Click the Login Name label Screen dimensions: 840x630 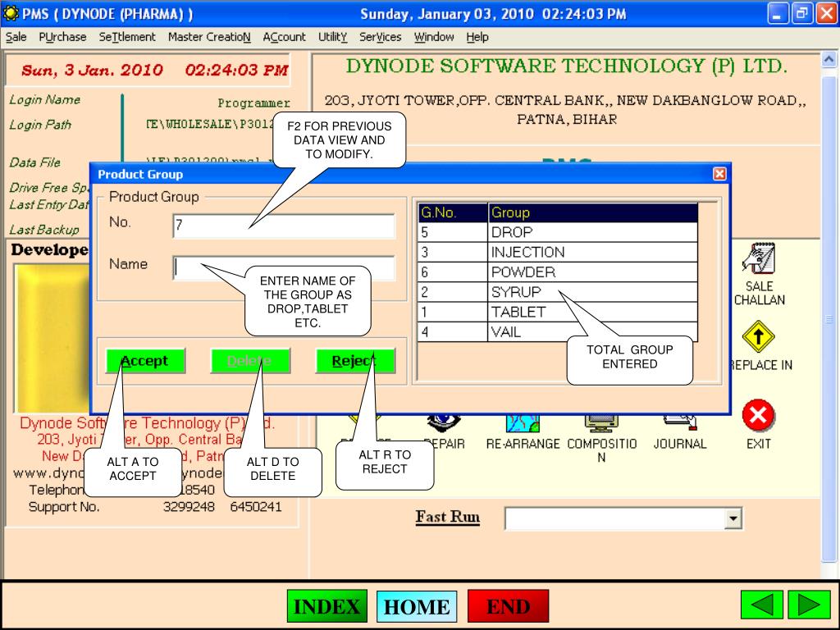45,99
